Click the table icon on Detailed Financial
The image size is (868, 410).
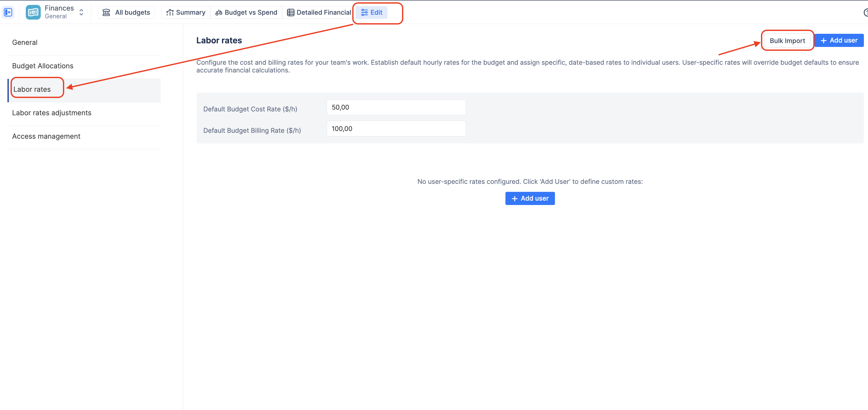(x=290, y=12)
